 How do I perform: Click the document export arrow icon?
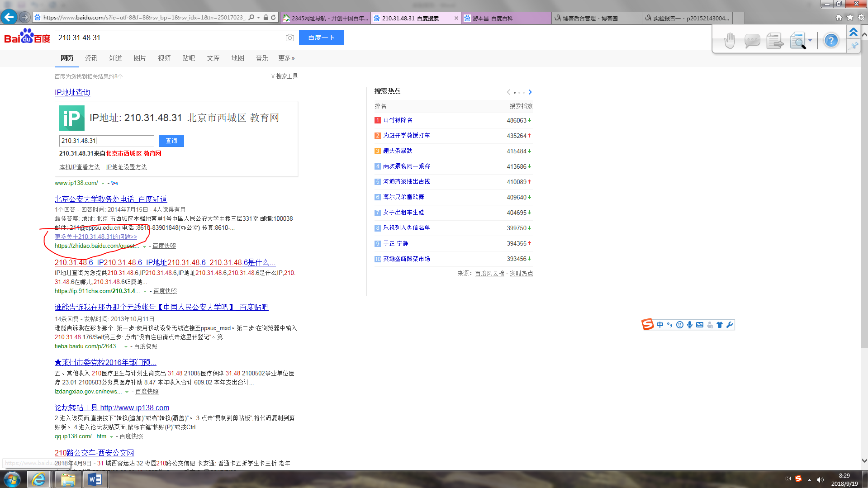(x=775, y=41)
